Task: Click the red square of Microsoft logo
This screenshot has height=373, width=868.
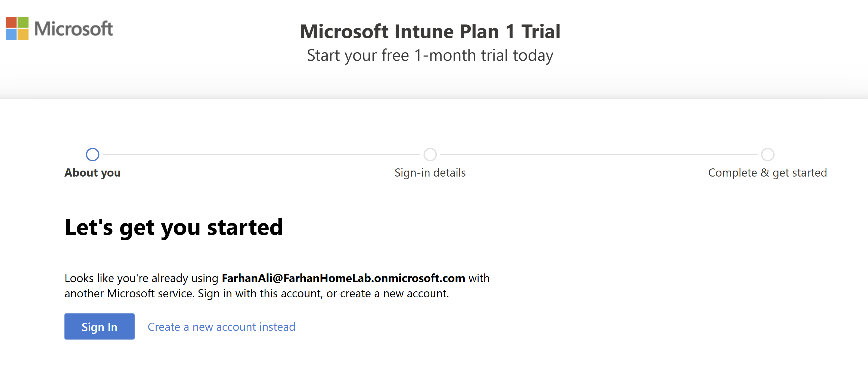Action: (11, 22)
